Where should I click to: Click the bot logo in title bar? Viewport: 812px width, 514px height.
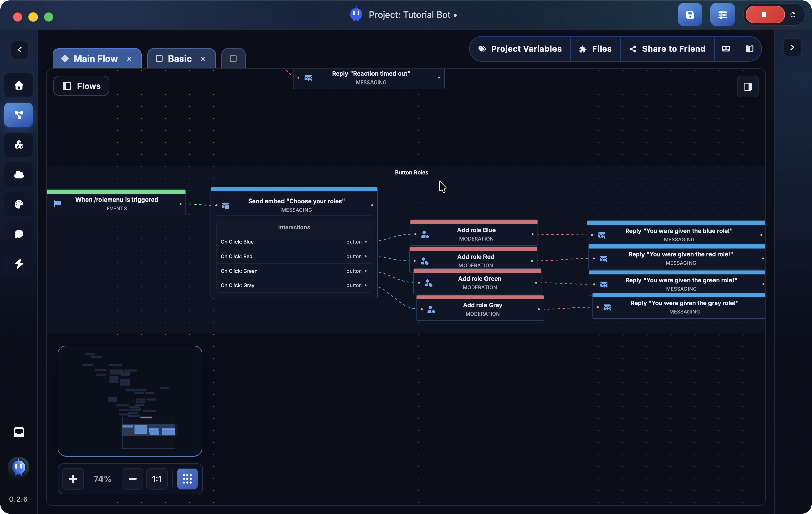356,15
